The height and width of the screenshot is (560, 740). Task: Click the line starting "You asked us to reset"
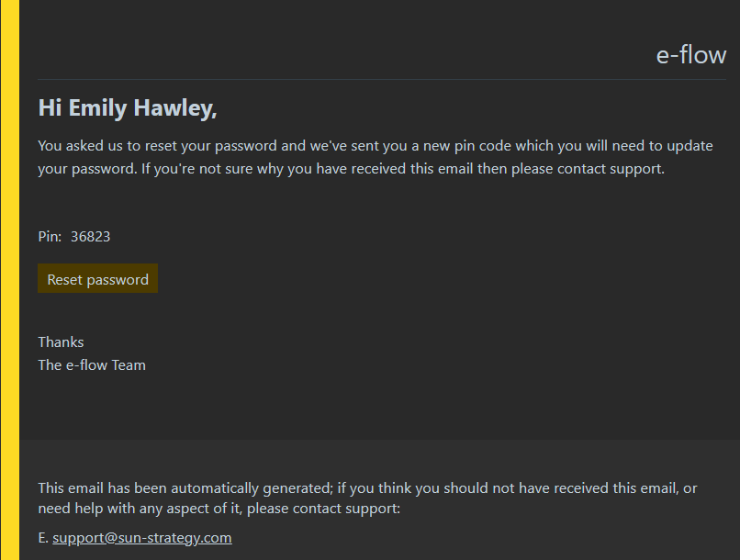pyautogui.click(x=376, y=146)
